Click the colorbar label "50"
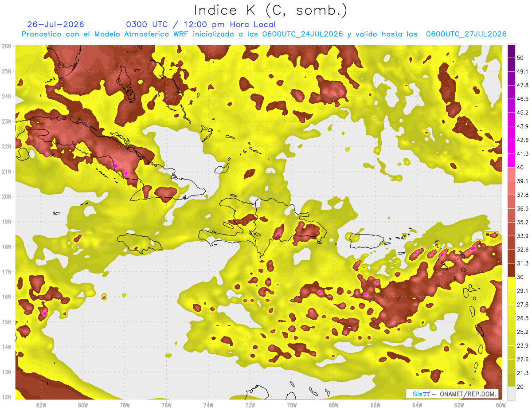Screen dimensions: 532x411 [521, 58]
